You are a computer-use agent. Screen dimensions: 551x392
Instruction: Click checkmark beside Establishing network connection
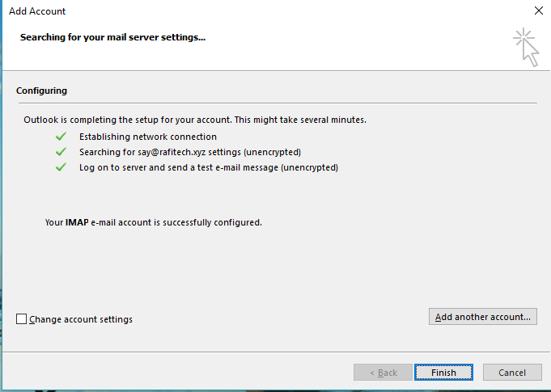(61, 136)
